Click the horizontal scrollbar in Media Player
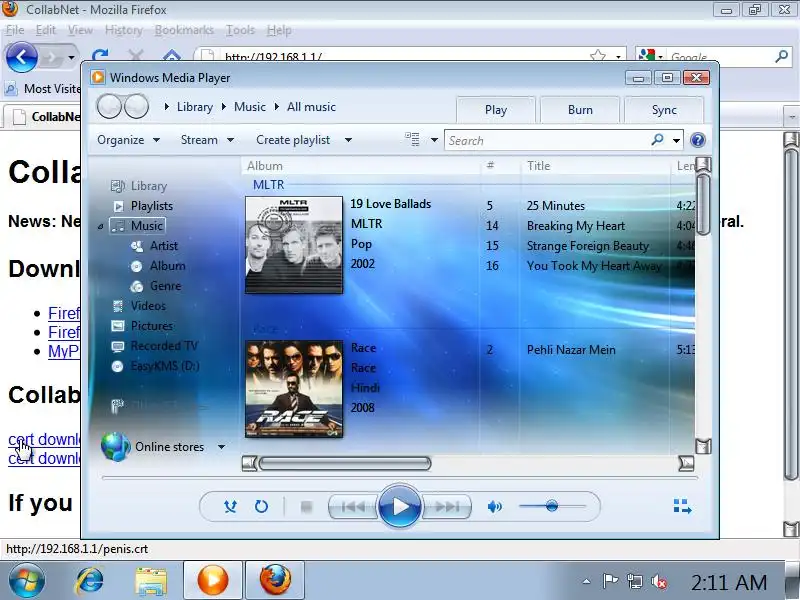The width and height of the screenshot is (800, 600). 345,463
